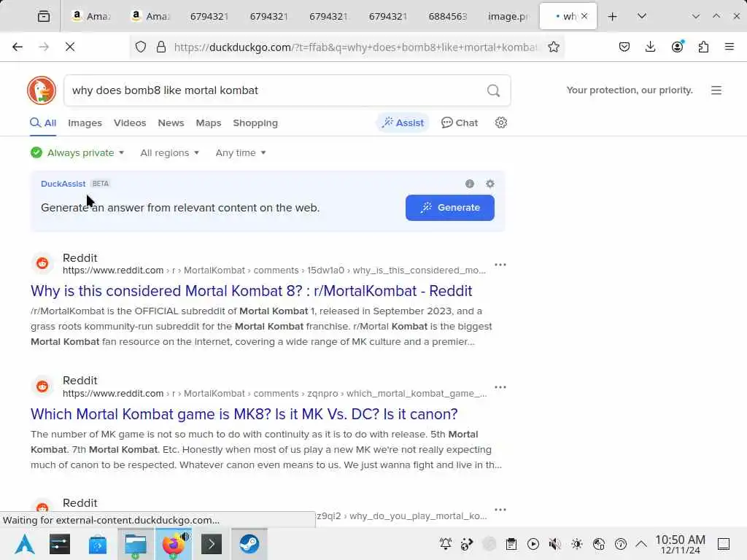Viewport: 747px width, 560px height.
Task: Open DuckAssist settings gear
Action: [x=490, y=184]
